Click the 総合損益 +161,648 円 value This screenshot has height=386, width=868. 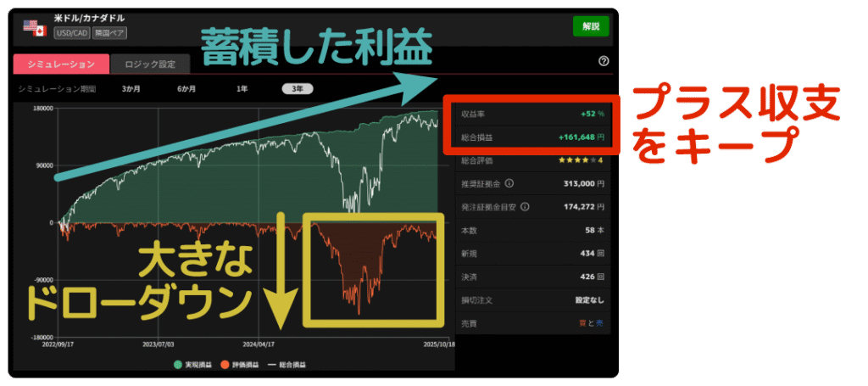tap(581, 137)
